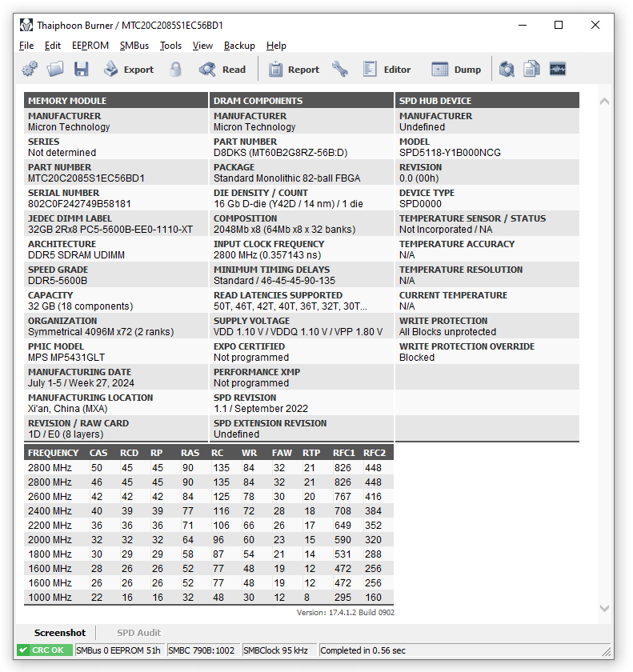This screenshot has height=672, width=633.
Task: Open the SMBus menu
Action: pos(134,46)
